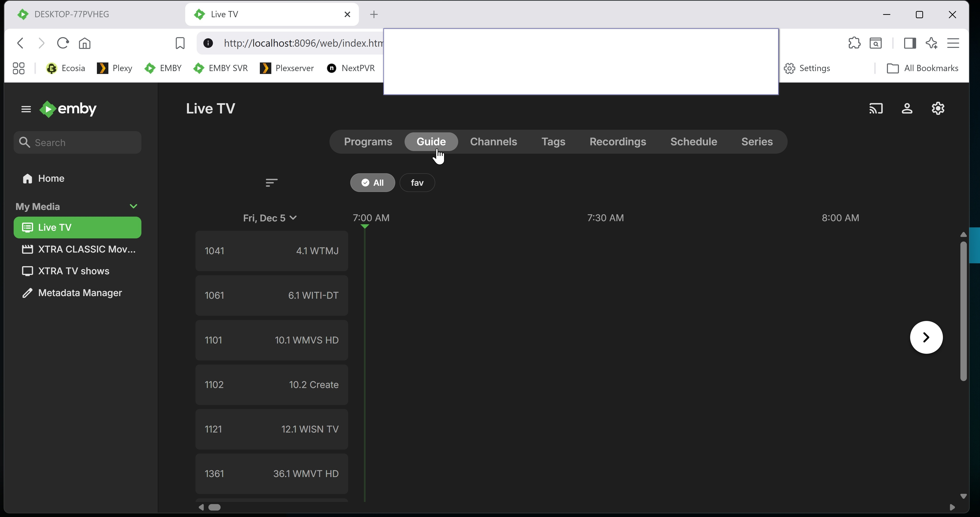Select channel 1102 10.2 Create
The image size is (980, 517).
click(272, 385)
